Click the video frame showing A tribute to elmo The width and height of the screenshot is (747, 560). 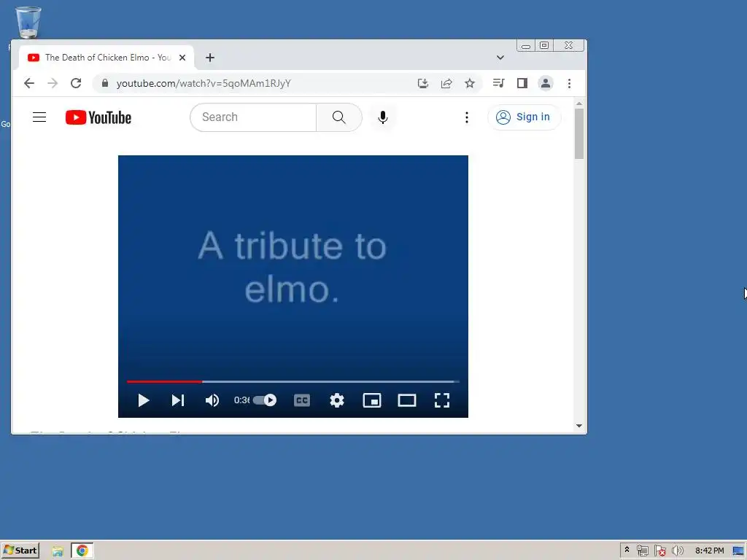[x=293, y=267]
